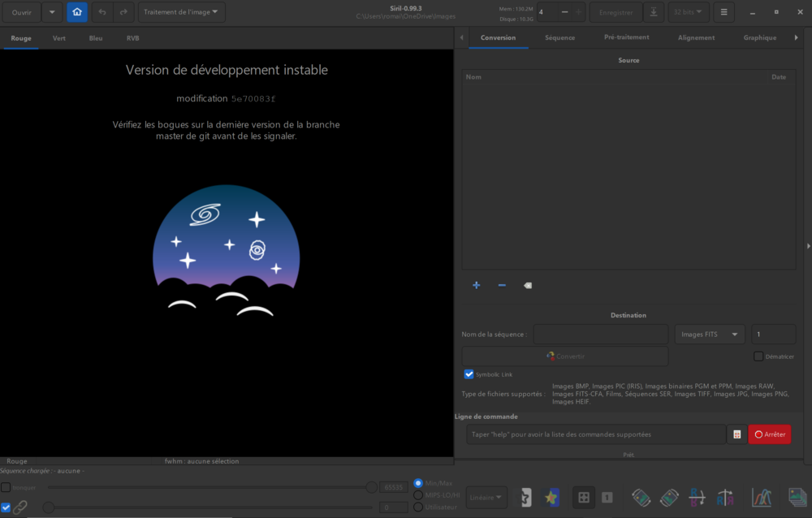
Task: Switch to the Vert channel tab
Action: tap(59, 38)
